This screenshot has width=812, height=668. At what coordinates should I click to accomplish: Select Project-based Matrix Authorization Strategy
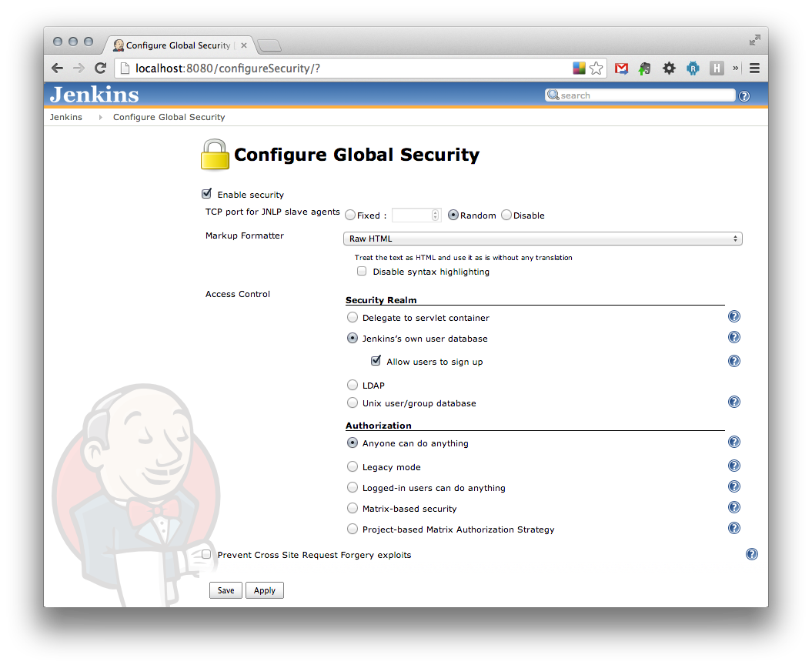(353, 529)
